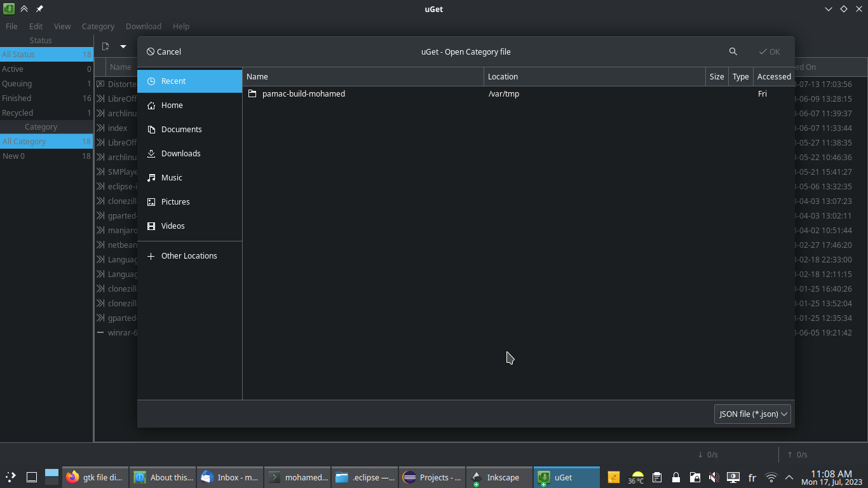
Task: Go to Home folder in sidebar
Action: click(x=189, y=105)
